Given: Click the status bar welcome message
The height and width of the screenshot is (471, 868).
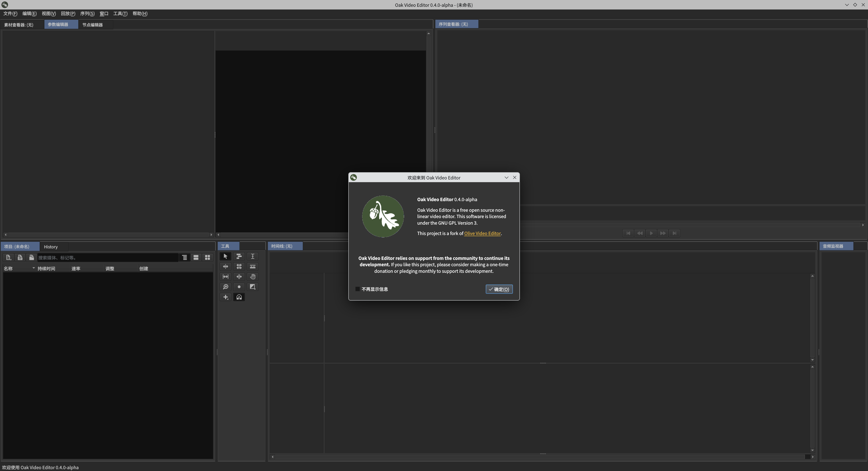Looking at the screenshot, I should coord(40,467).
